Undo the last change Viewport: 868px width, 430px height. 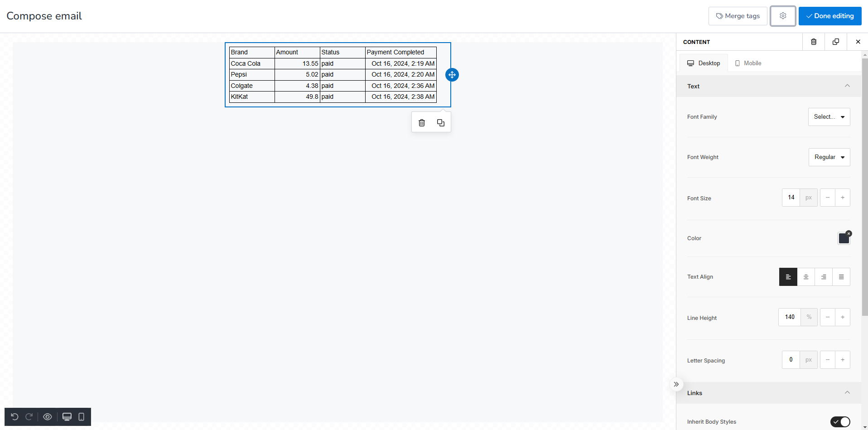14,416
